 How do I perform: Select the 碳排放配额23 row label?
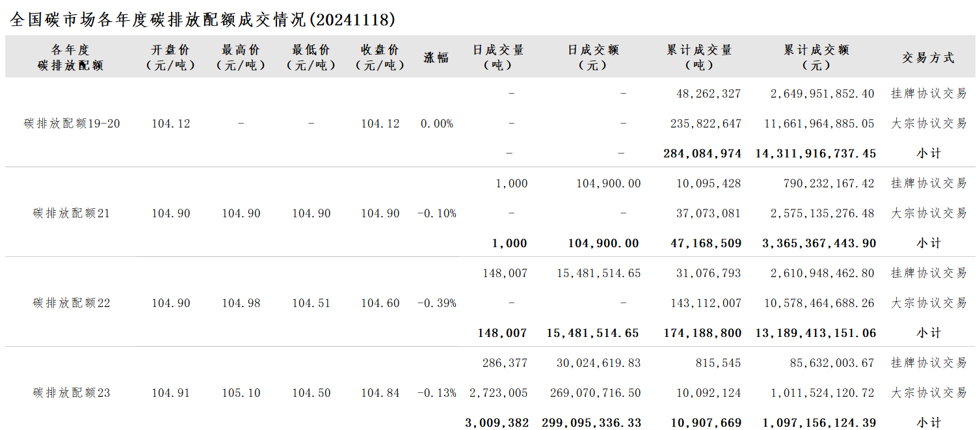[72, 393]
